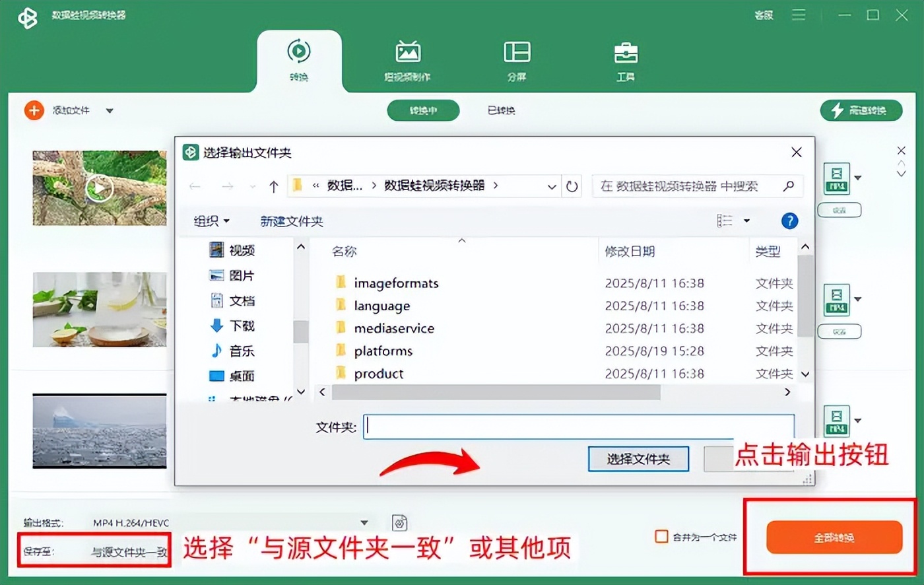The width and height of the screenshot is (924, 585).
Task: Click the MP4 format icon beside the first video
Action: [x=836, y=177]
